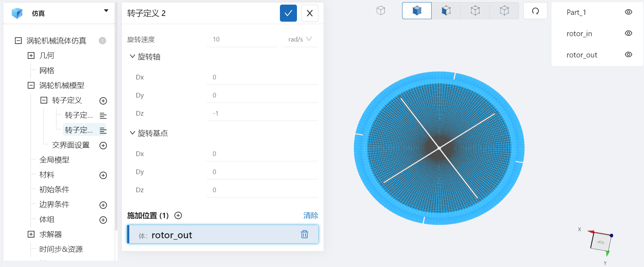Click the TOP face of orientation cube

(601, 242)
